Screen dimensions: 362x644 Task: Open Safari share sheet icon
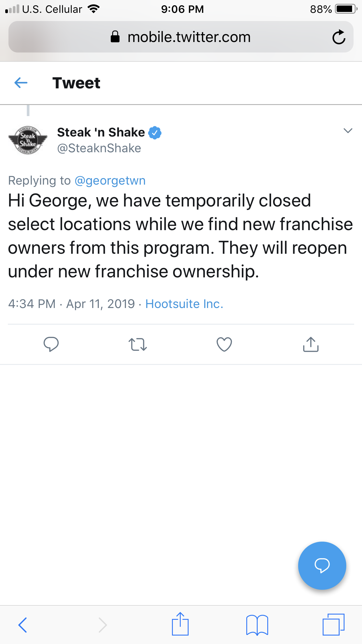pos(180,624)
